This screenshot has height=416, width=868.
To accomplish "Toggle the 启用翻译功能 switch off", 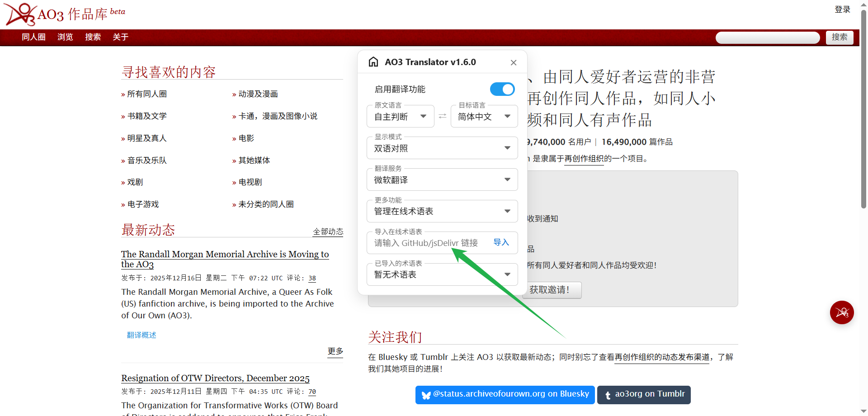I will (x=502, y=89).
